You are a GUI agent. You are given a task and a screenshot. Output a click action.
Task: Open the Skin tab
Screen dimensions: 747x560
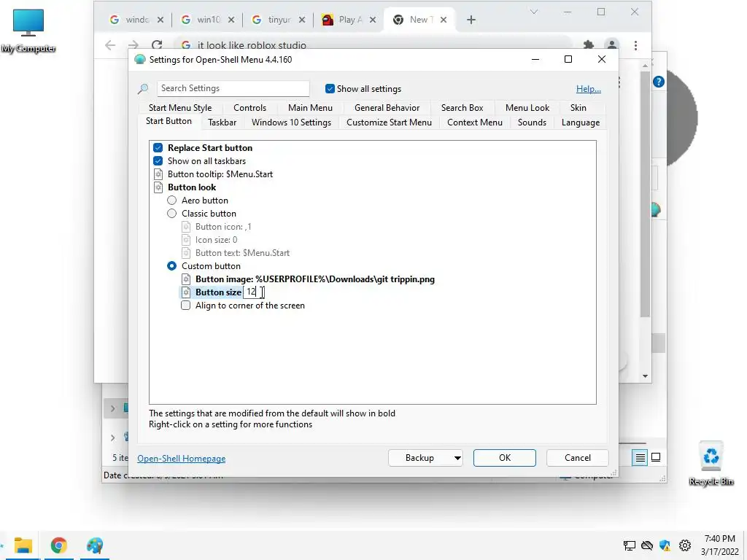pyautogui.click(x=578, y=108)
